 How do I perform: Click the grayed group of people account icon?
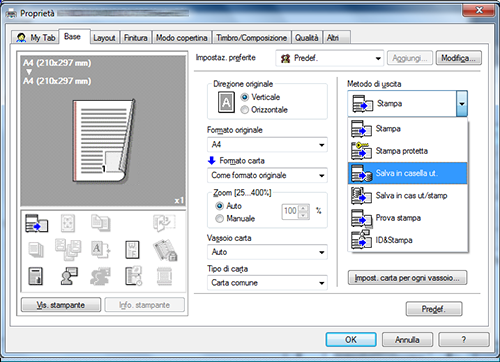point(100,276)
